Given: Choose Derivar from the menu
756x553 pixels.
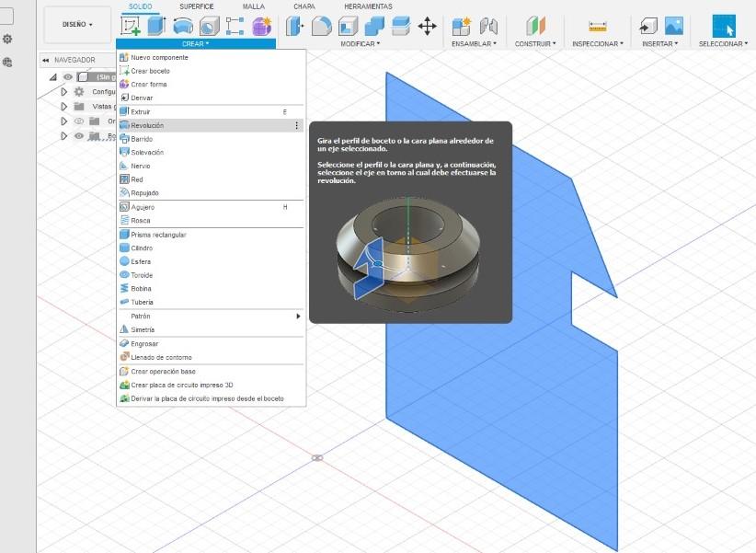Looking at the screenshot, I should point(212,98).
